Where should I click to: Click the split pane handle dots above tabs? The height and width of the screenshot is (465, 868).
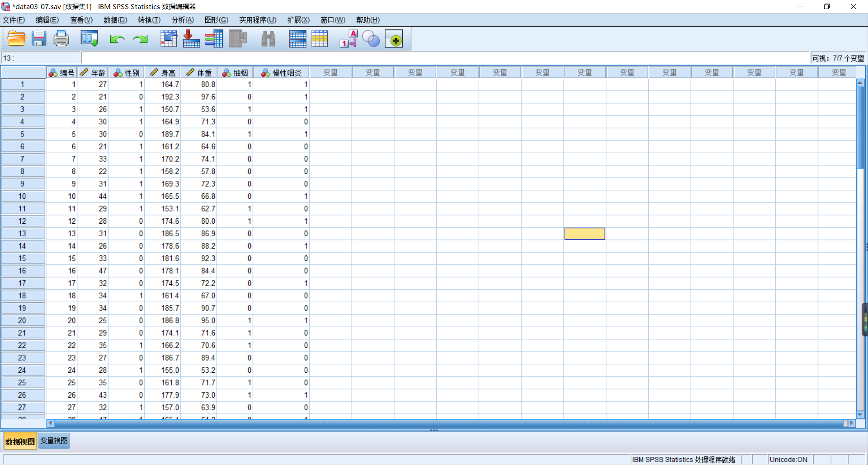pos(434,430)
